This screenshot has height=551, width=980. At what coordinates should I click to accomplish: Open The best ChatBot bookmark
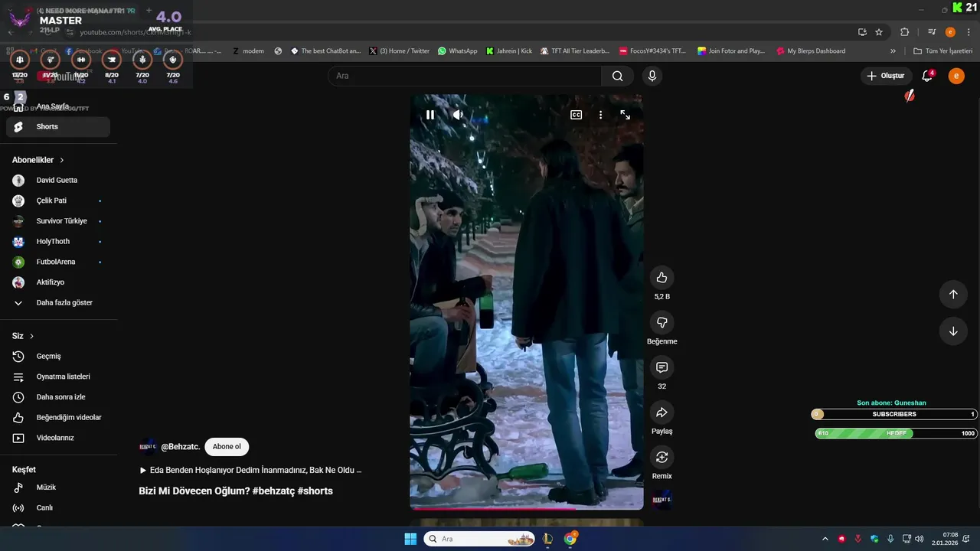[x=325, y=51]
